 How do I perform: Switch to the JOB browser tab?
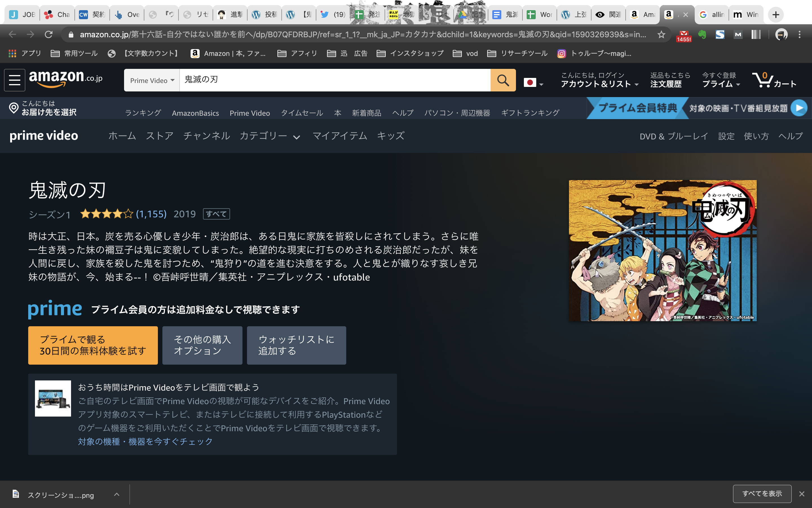pyautogui.click(x=22, y=14)
